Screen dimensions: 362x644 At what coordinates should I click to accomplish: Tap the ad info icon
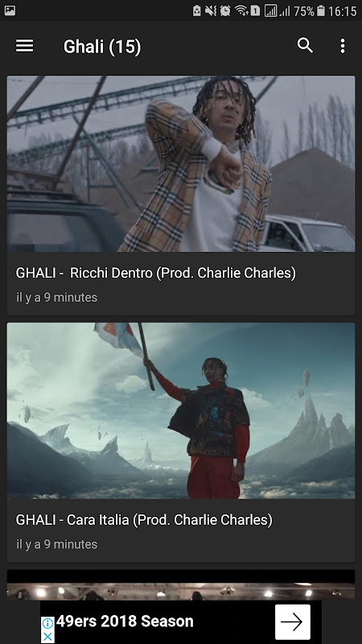(48, 623)
